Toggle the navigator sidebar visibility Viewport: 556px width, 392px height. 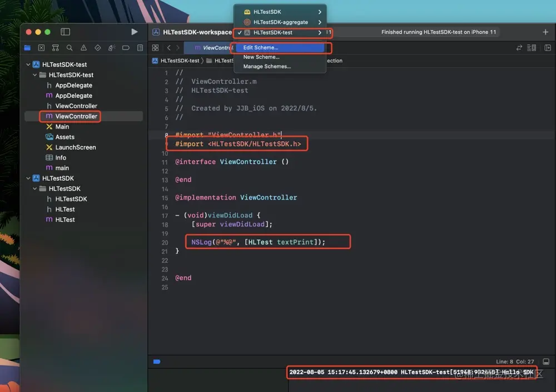(x=65, y=32)
